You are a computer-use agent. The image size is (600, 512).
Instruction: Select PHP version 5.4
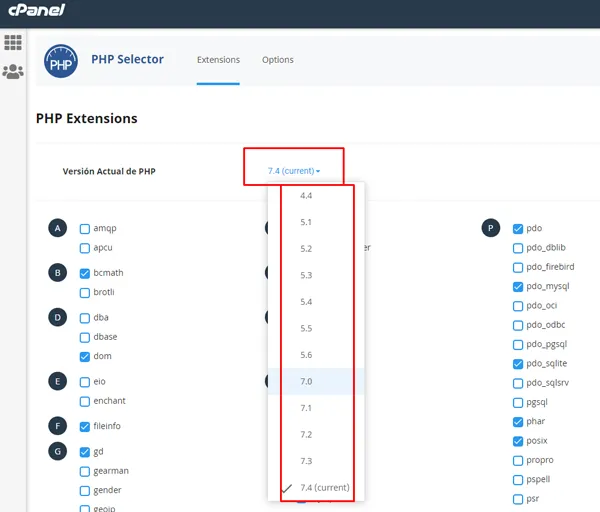pos(316,302)
